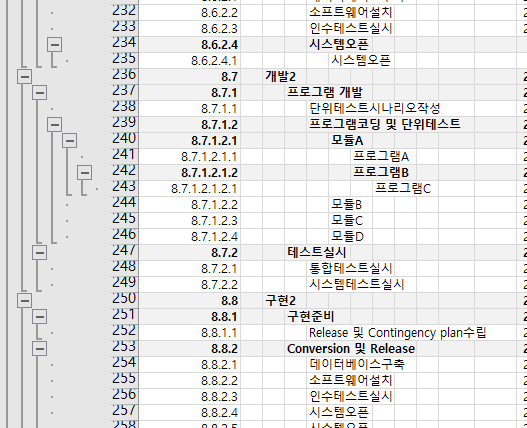Collapse the 8.7.1 프로그램 개발 outline group
The height and width of the screenshot is (428, 527).
point(39,92)
